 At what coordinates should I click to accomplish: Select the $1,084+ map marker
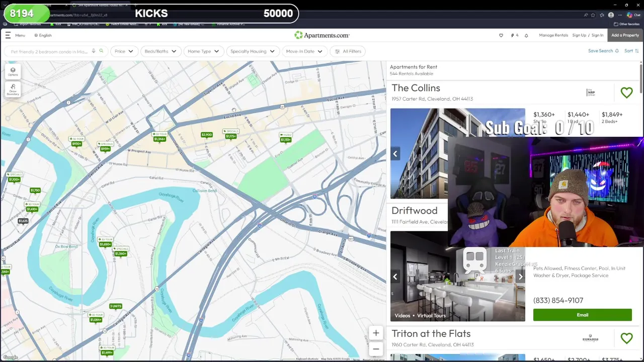96,320
